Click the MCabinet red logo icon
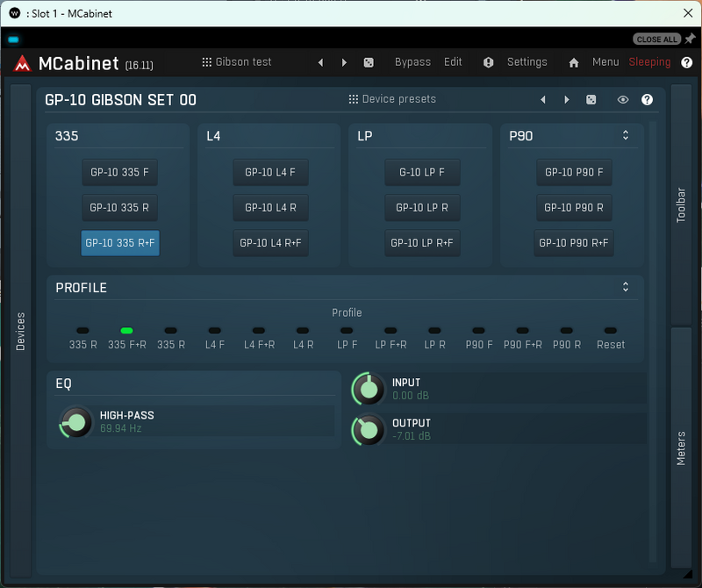Screen dimensions: 702x588 coord(23,63)
